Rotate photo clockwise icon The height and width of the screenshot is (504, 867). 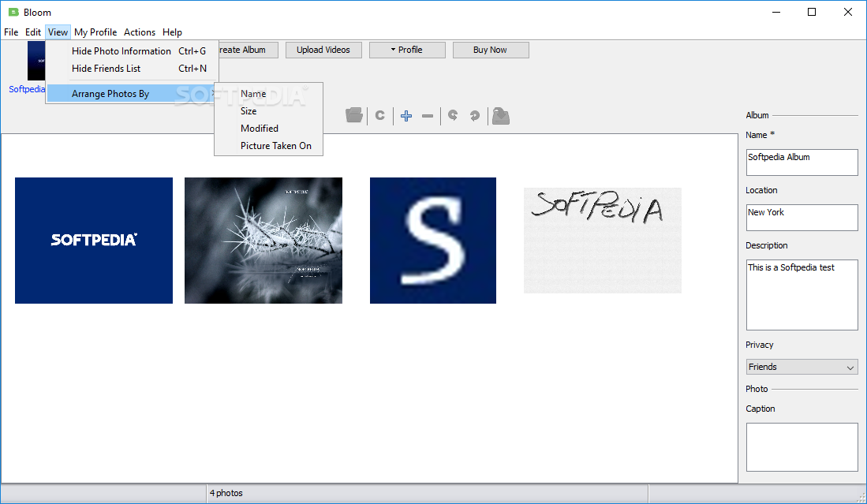(x=474, y=115)
